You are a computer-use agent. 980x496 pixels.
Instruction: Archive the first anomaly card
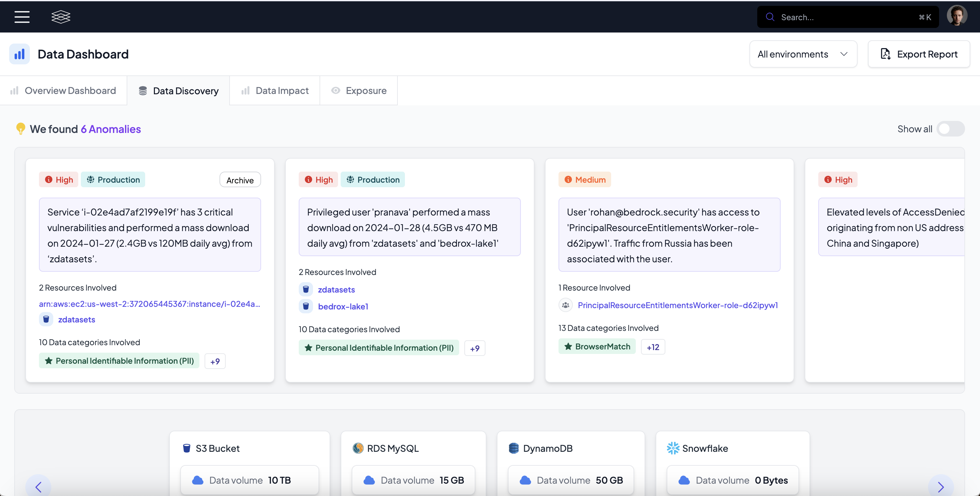[x=240, y=180]
